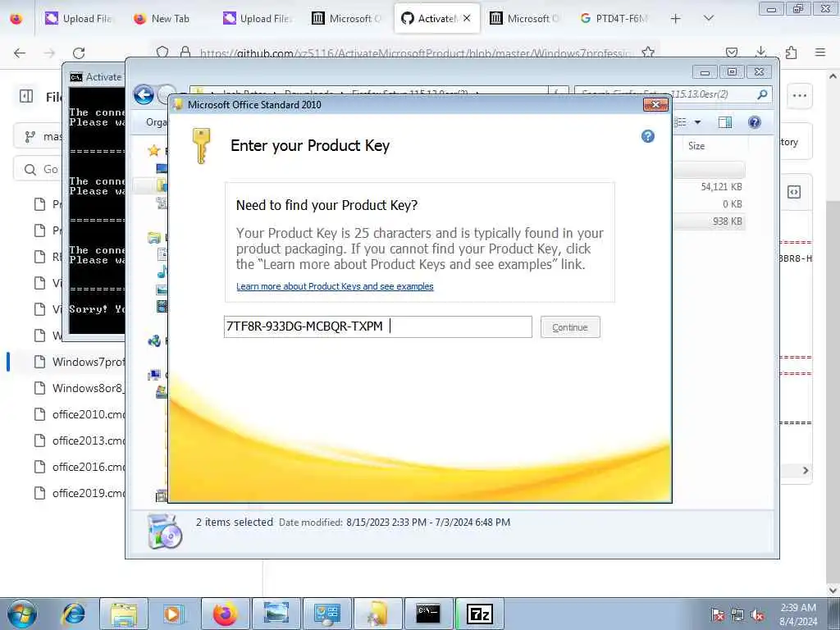Click the help icon in Office dialog
This screenshot has height=630, width=840.
648,136
